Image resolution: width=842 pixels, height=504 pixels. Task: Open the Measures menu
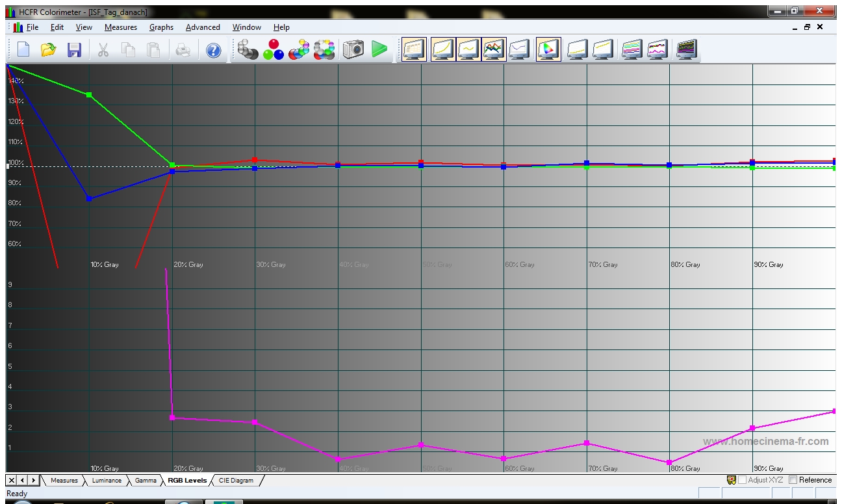(120, 27)
